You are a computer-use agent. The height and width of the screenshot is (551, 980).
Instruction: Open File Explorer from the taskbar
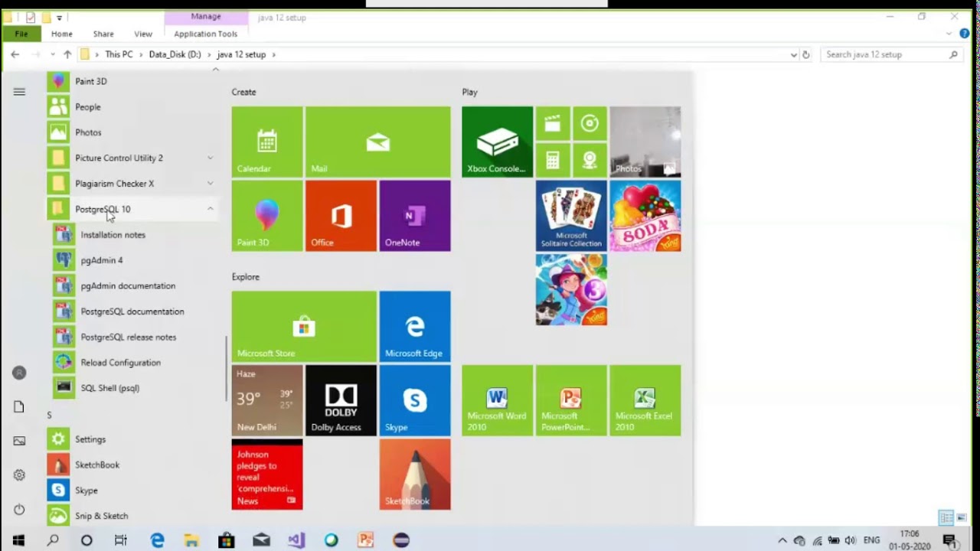point(191,540)
